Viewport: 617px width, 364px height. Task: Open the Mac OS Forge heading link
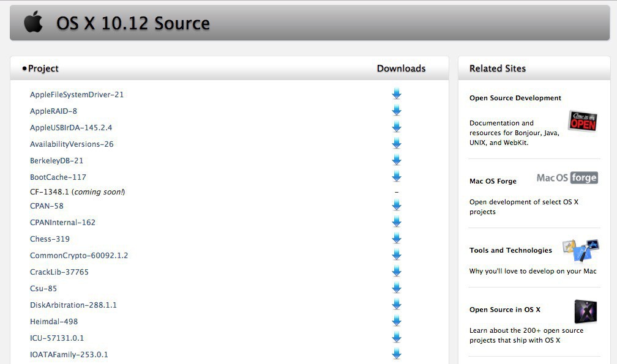click(x=493, y=181)
